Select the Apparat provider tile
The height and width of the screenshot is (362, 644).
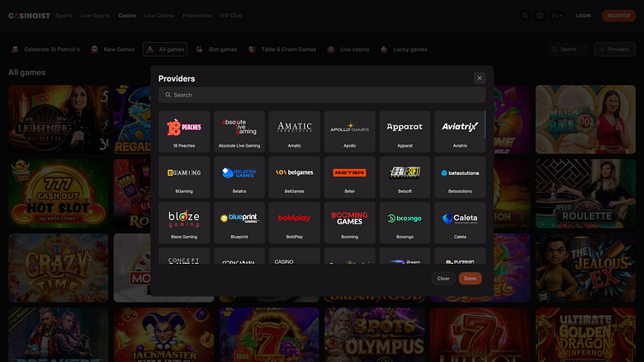405,132
